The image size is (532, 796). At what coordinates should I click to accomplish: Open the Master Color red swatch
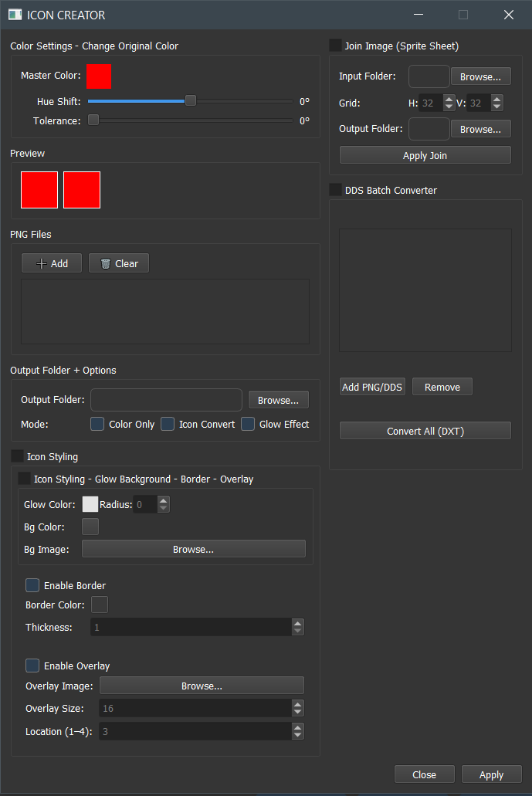pyautogui.click(x=99, y=76)
